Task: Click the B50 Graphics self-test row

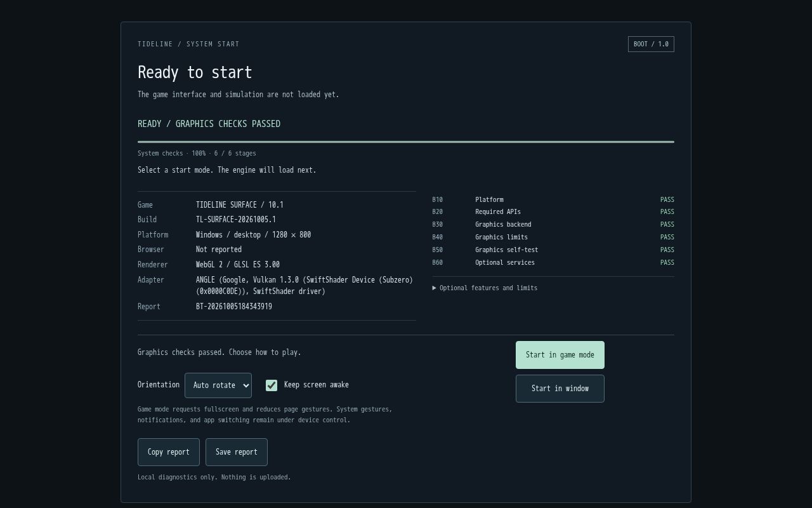Action: (x=553, y=250)
